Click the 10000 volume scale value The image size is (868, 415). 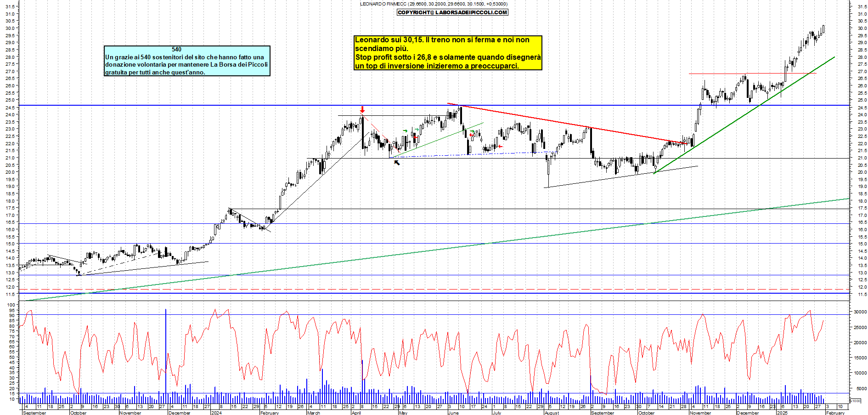pyautogui.click(x=860, y=373)
